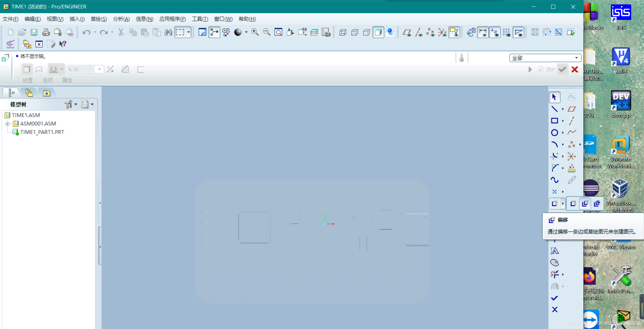The image size is (644, 329).
Task: Toggle Hidden Line display mode
Action: point(355,32)
